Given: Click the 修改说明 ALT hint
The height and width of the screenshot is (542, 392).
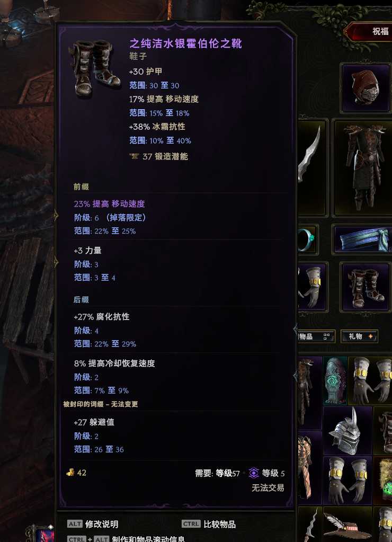Looking at the screenshot, I should (x=93, y=524).
